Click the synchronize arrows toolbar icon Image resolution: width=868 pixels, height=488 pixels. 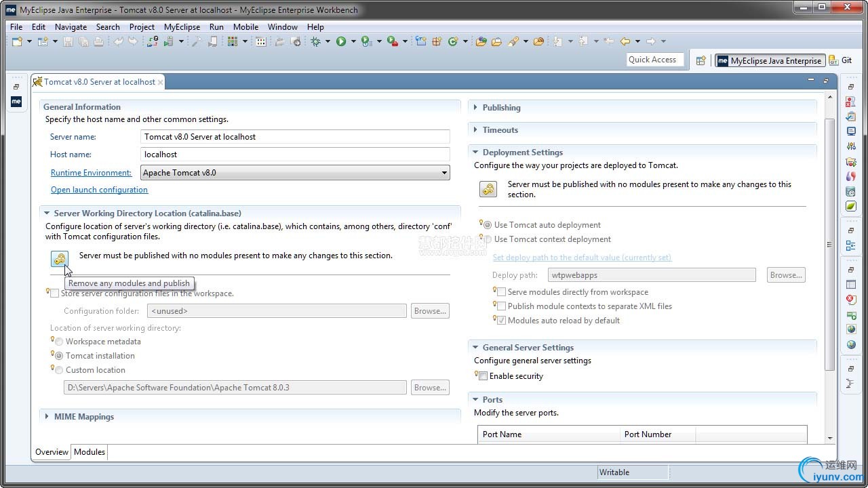(153, 41)
